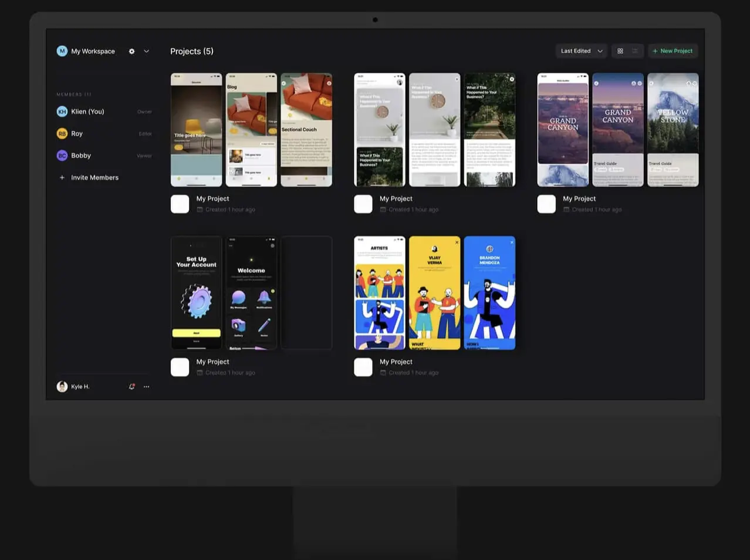Open the Sectional Couch screen thumbnail
The height and width of the screenshot is (560, 750).
[x=306, y=130]
